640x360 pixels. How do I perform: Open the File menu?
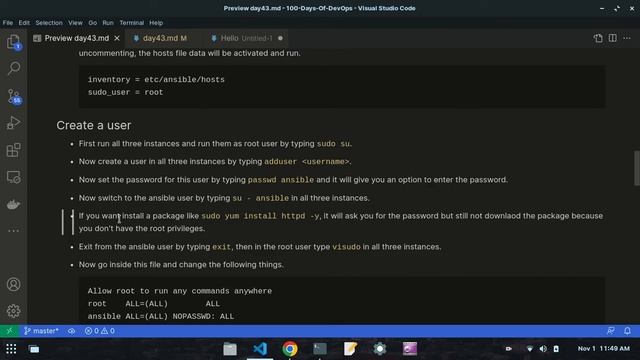coord(8,23)
